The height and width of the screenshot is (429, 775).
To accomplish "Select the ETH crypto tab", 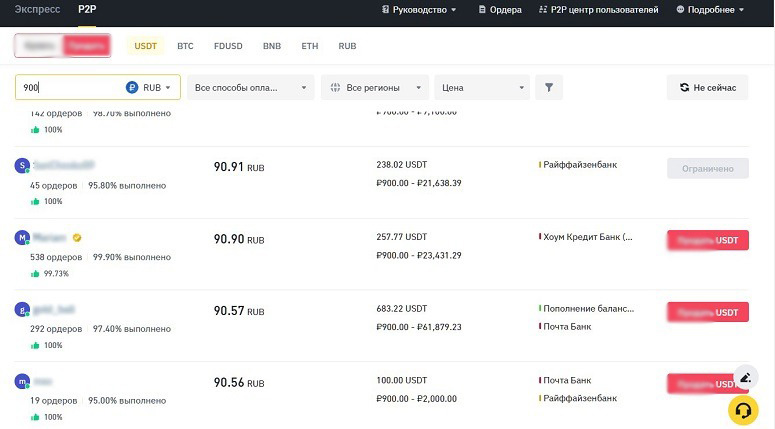I will (310, 46).
